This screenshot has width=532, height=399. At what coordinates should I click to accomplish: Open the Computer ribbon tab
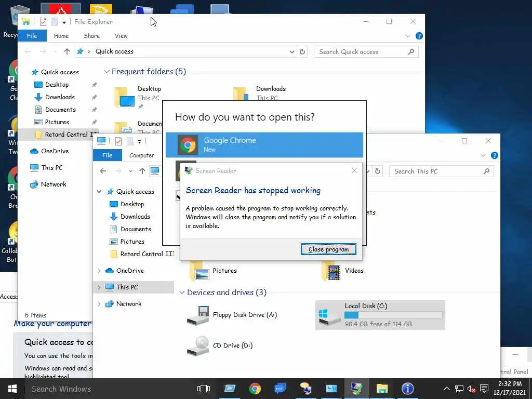pyautogui.click(x=142, y=155)
